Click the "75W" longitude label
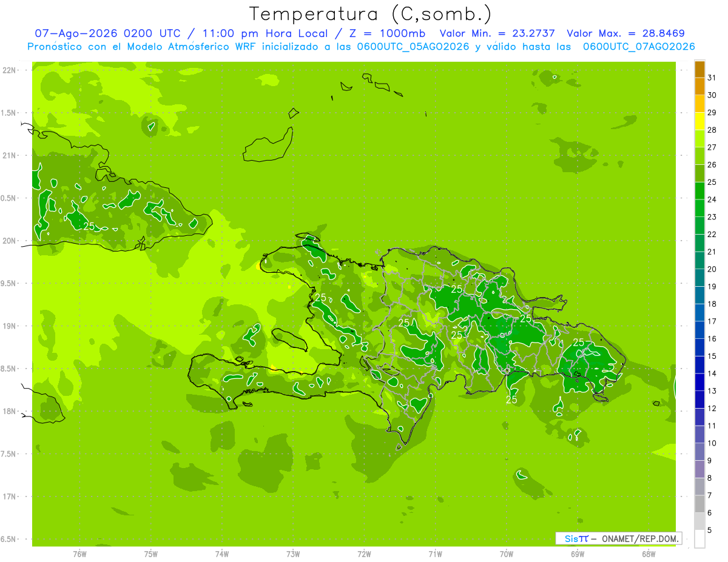The height and width of the screenshot is (562, 728). click(151, 554)
